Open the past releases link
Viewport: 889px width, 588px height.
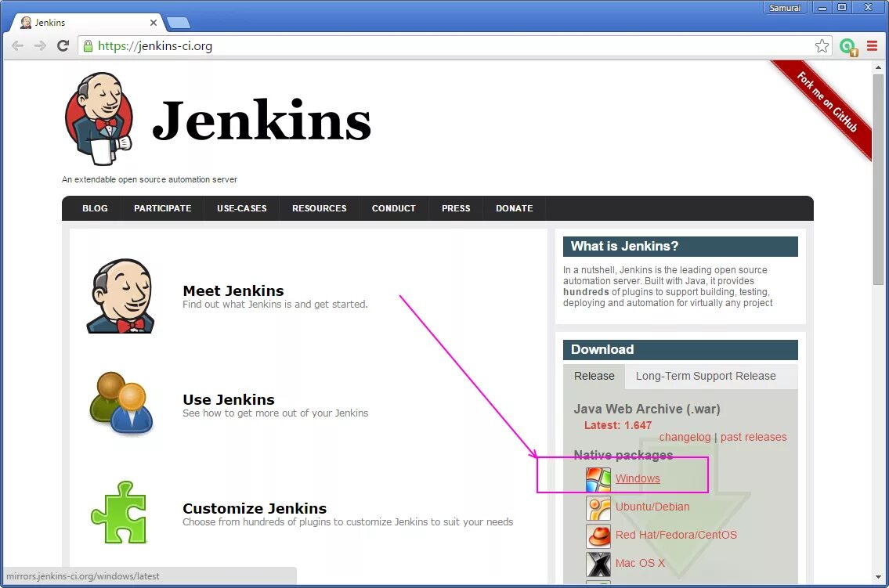753,438
